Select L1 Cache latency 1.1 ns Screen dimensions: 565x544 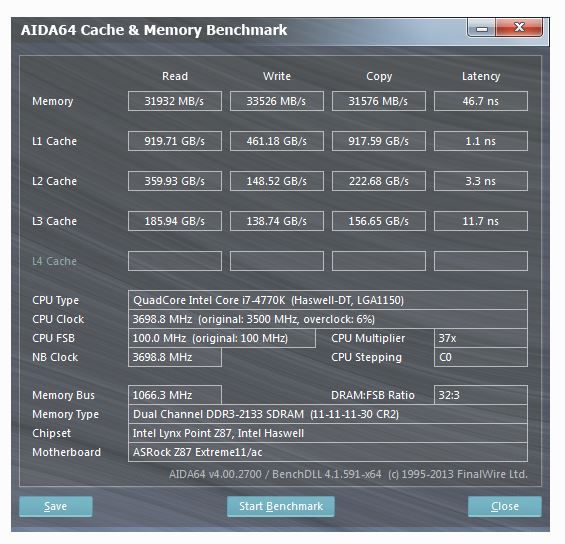pyautogui.click(x=481, y=141)
